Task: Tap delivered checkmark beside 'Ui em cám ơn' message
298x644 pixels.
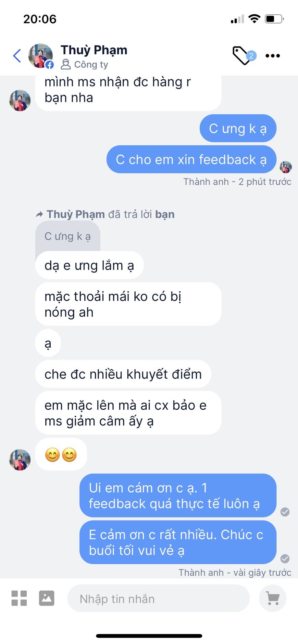Action: 285,512
